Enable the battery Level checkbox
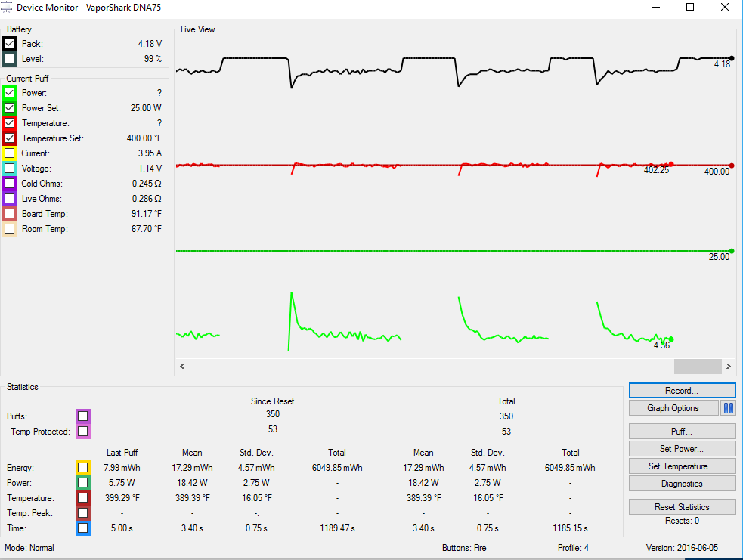743x560 pixels. [10, 59]
